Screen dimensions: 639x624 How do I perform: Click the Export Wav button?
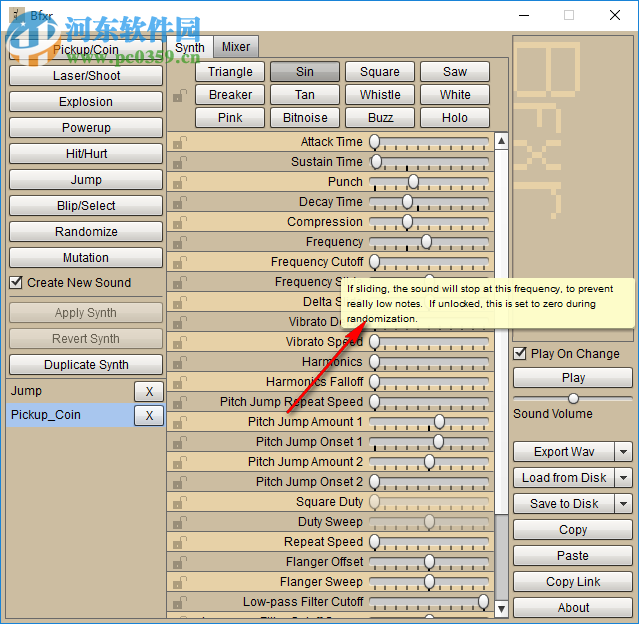point(564,452)
